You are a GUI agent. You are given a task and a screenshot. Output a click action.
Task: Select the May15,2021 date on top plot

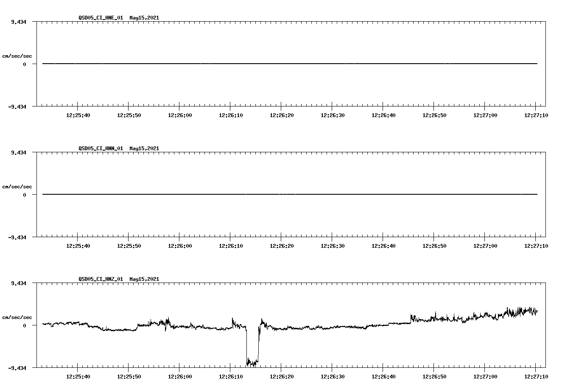[x=144, y=18]
